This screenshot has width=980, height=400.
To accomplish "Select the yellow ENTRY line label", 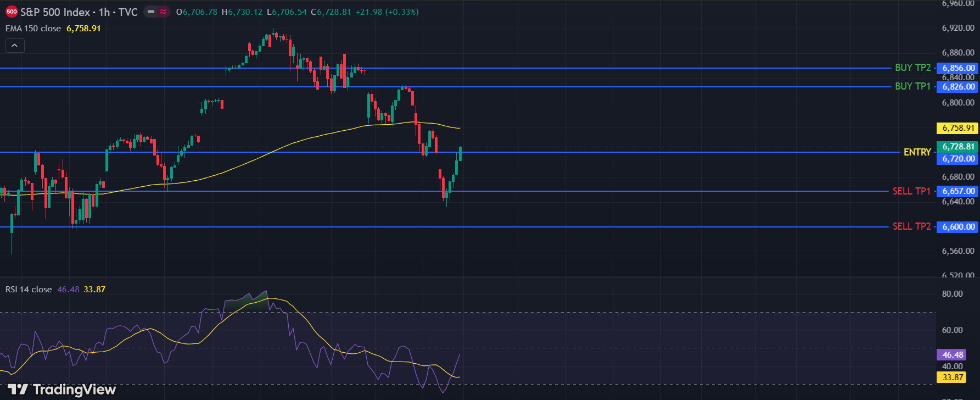I will click(917, 152).
